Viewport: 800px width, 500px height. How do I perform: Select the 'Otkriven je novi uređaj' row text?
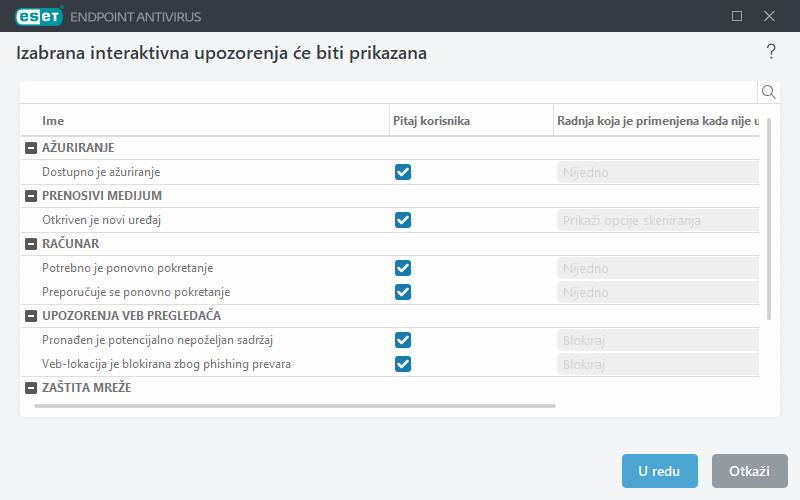point(102,220)
